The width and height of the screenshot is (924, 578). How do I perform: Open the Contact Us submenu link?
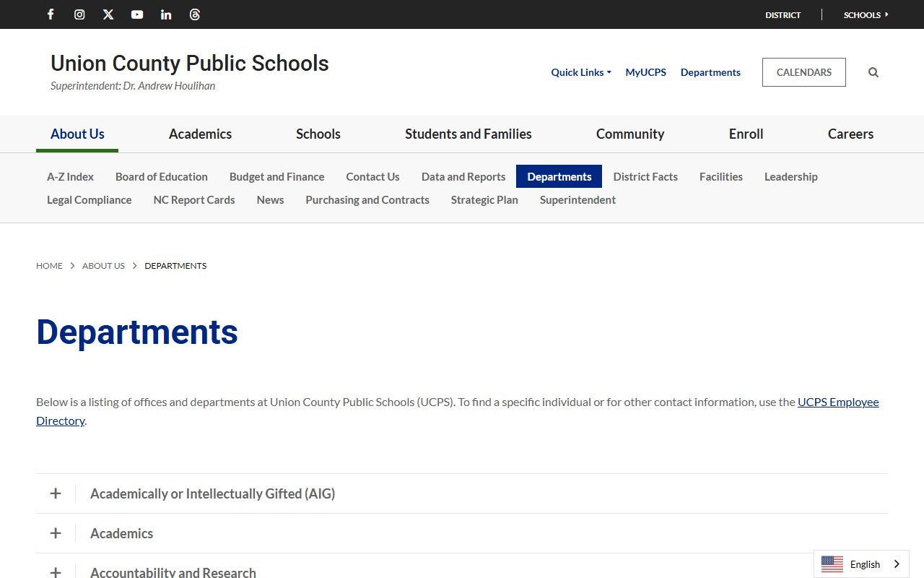[373, 176]
